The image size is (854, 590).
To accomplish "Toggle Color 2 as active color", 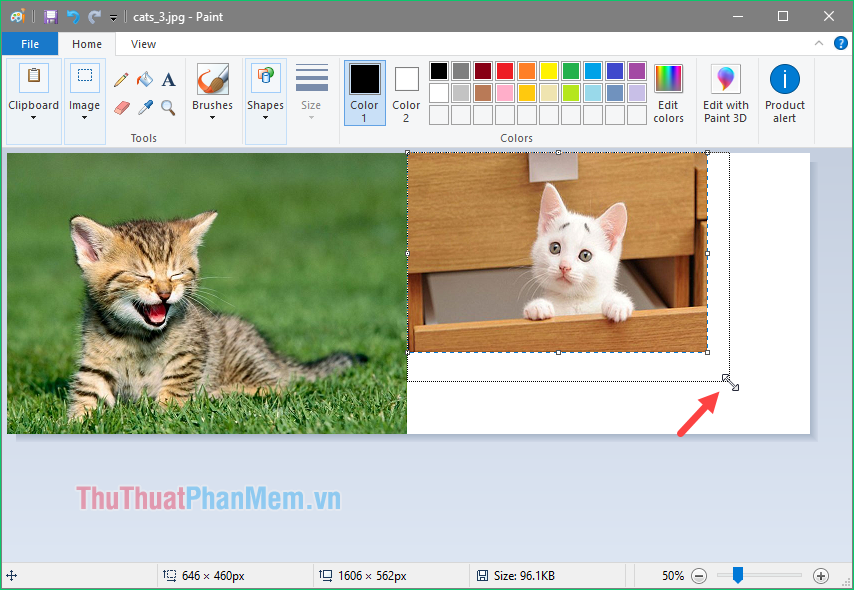I will tap(406, 92).
